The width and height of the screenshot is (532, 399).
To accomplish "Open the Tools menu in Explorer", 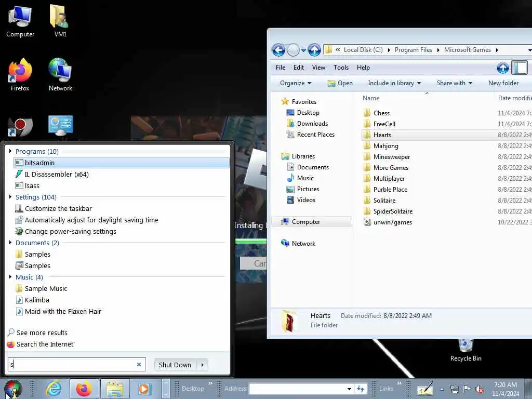I will [x=341, y=68].
